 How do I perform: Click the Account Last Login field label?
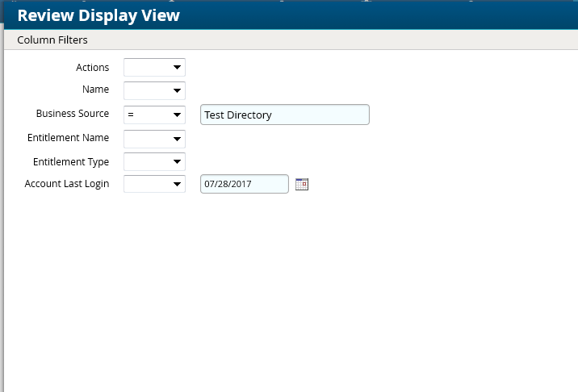coord(67,184)
